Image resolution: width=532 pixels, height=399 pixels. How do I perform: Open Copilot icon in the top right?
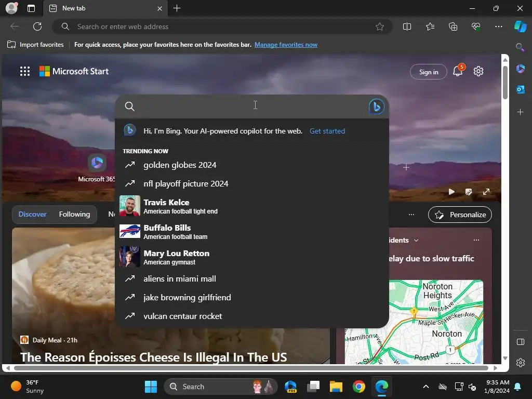pyautogui.click(x=520, y=26)
